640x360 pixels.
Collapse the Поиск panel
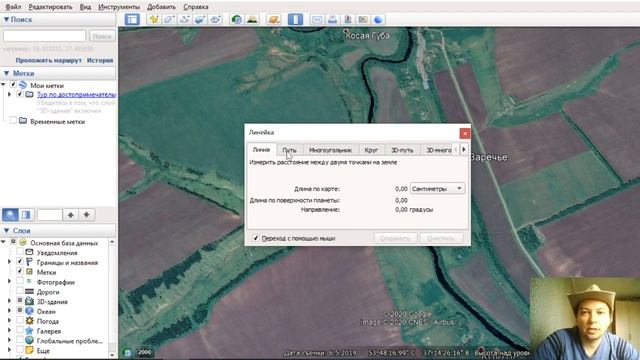click(x=6, y=19)
